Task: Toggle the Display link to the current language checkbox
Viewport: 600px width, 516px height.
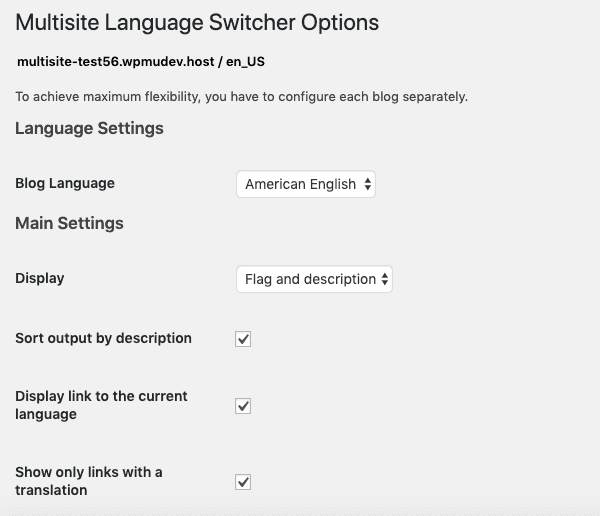Action: coord(243,406)
